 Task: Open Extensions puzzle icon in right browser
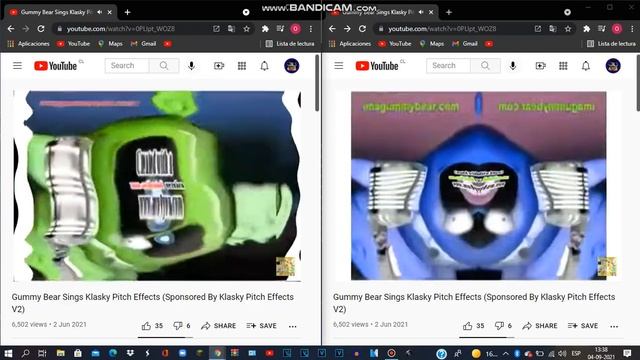(x=587, y=29)
